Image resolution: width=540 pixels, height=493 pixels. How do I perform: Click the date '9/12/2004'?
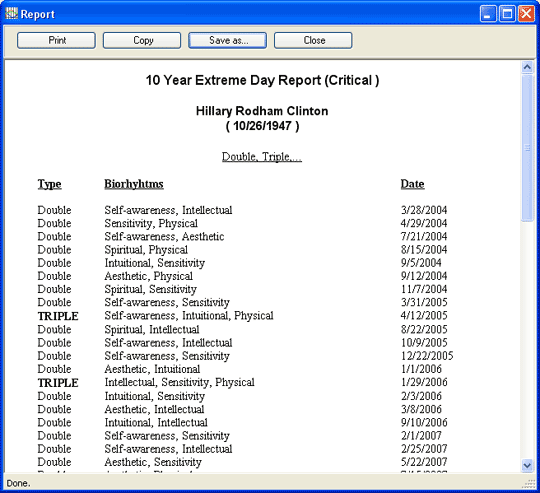tap(424, 276)
